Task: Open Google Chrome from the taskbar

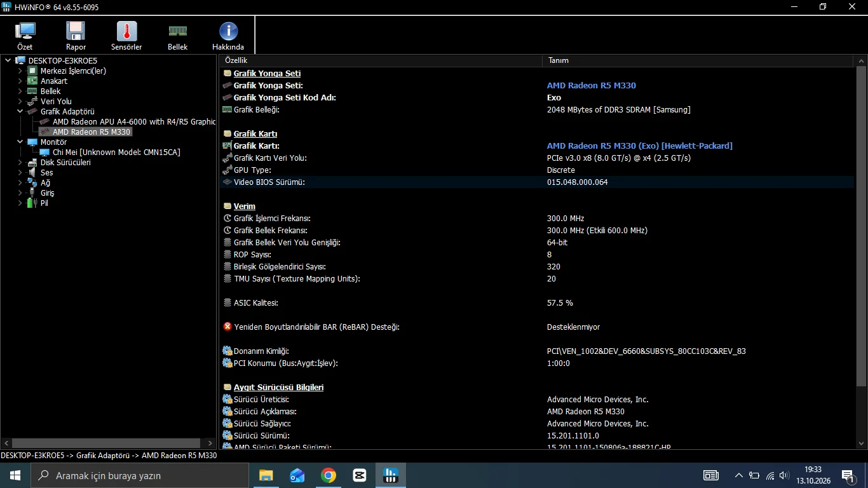Action: pos(328,475)
